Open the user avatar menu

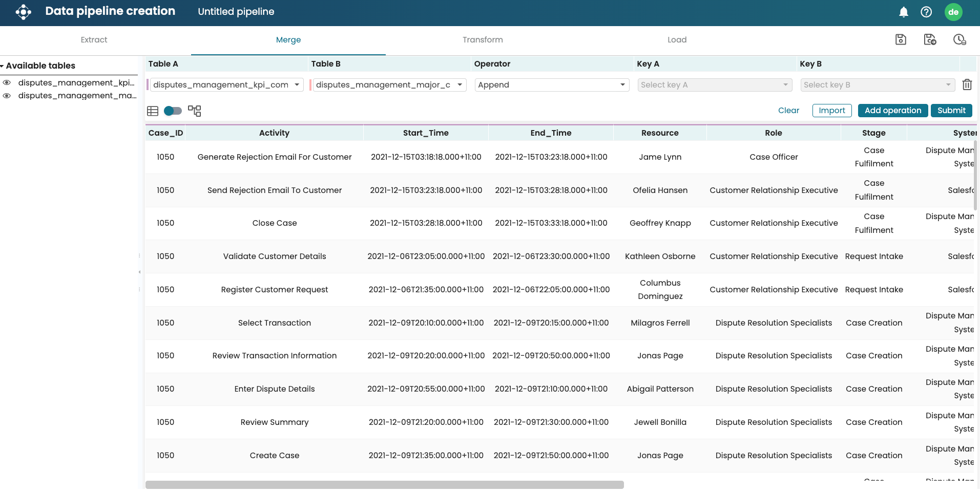click(x=953, y=12)
